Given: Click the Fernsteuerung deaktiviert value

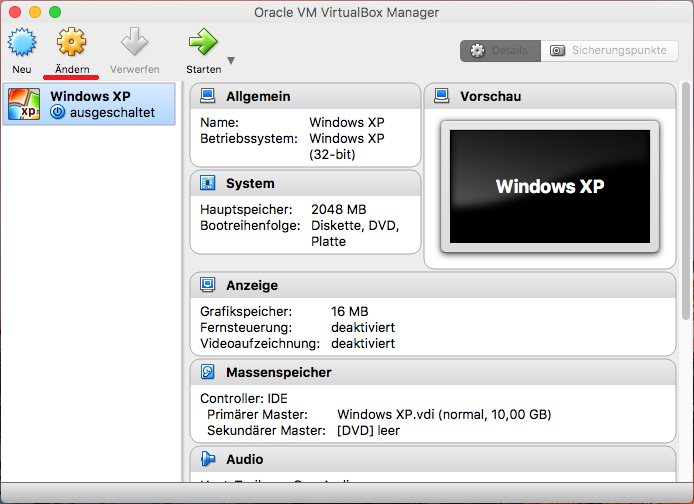Looking at the screenshot, I should point(363,327).
